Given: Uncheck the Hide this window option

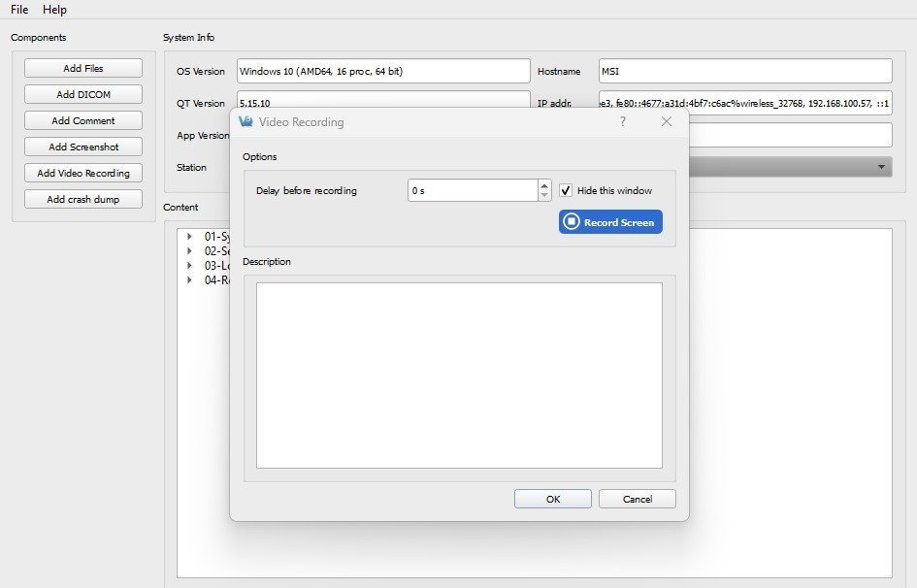Looking at the screenshot, I should [x=566, y=190].
